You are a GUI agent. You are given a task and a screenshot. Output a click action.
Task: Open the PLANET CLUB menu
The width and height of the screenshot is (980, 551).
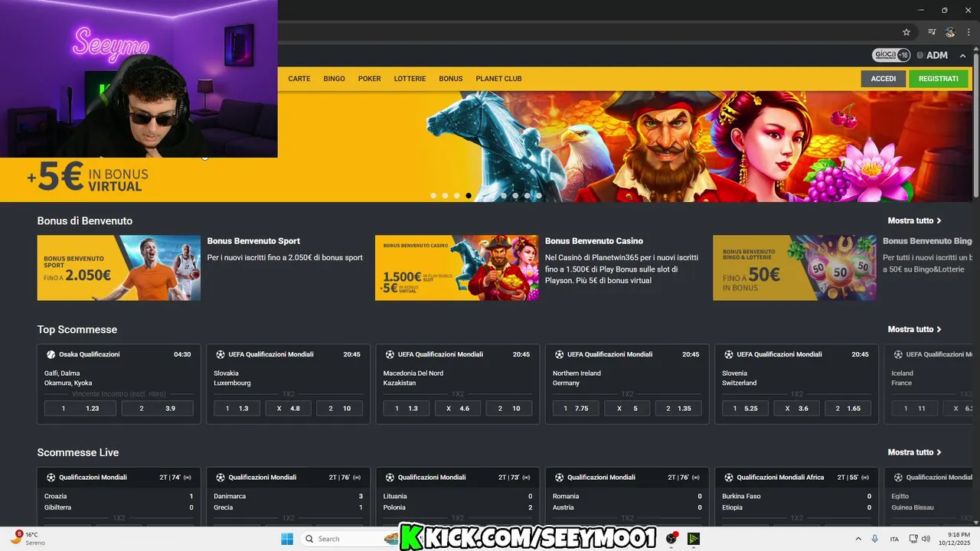498,79
